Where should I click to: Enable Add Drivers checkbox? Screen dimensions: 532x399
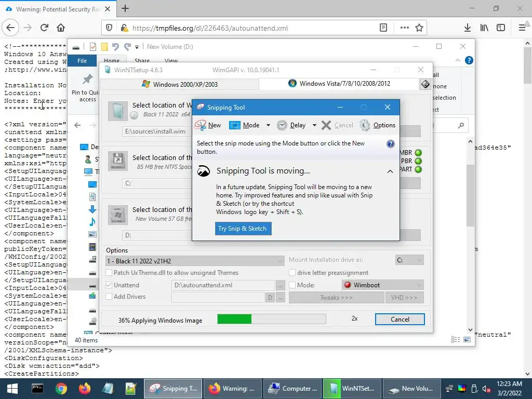pyautogui.click(x=109, y=297)
